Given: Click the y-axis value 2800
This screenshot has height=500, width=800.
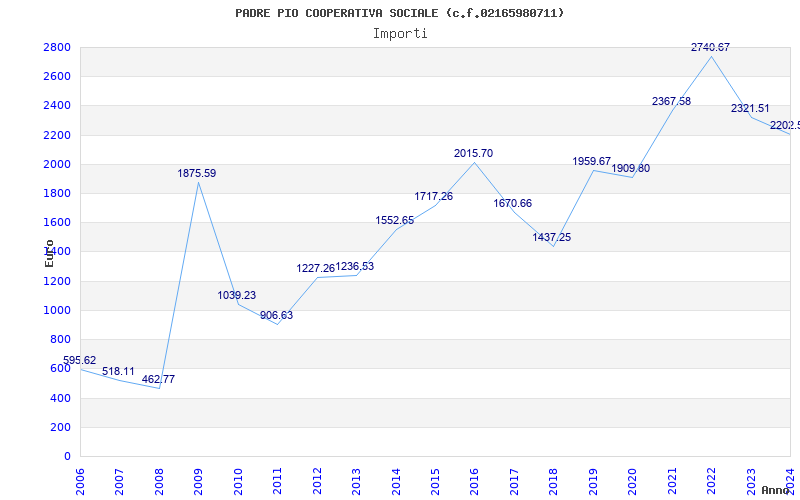Looking at the screenshot, I should pos(57,47).
